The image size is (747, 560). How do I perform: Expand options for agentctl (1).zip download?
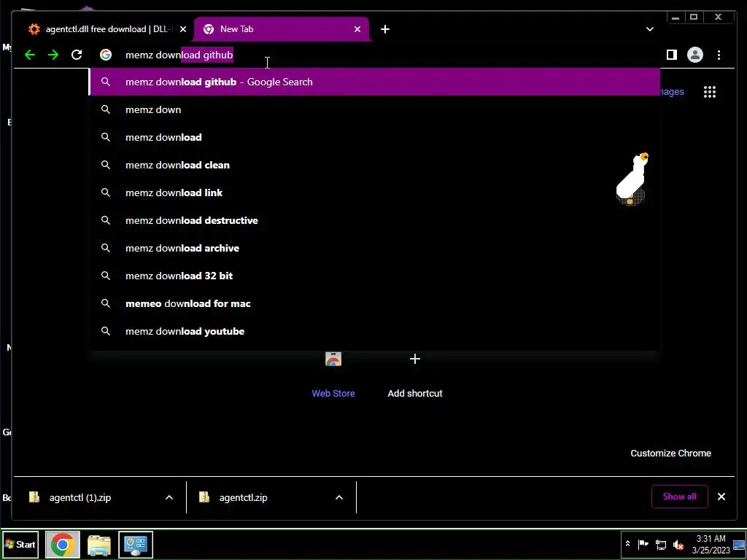(x=169, y=497)
